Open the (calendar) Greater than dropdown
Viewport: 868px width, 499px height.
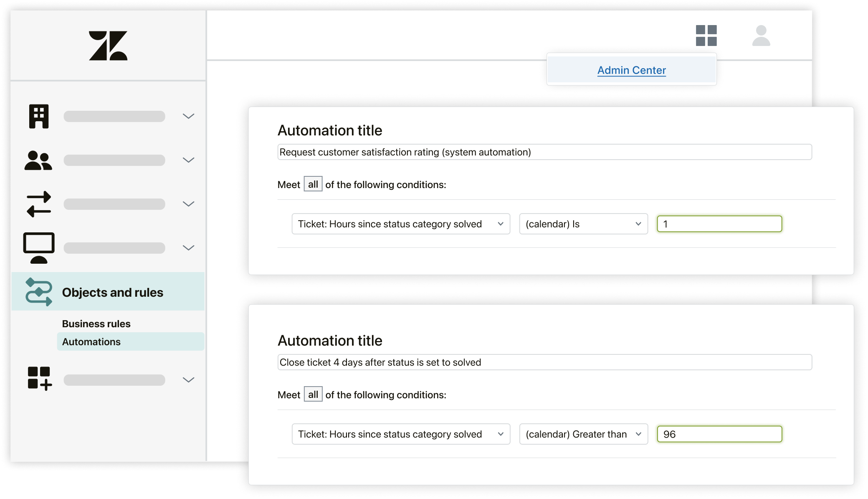pyautogui.click(x=583, y=434)
